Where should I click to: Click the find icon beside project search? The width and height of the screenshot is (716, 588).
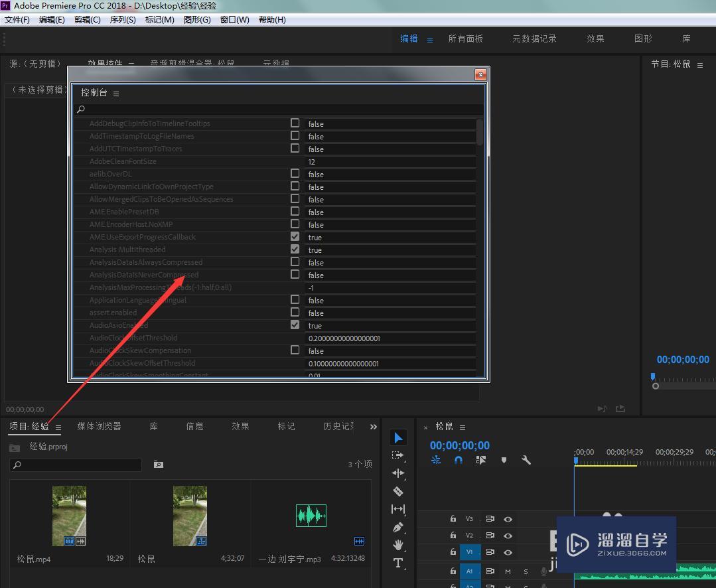point(158,465)
